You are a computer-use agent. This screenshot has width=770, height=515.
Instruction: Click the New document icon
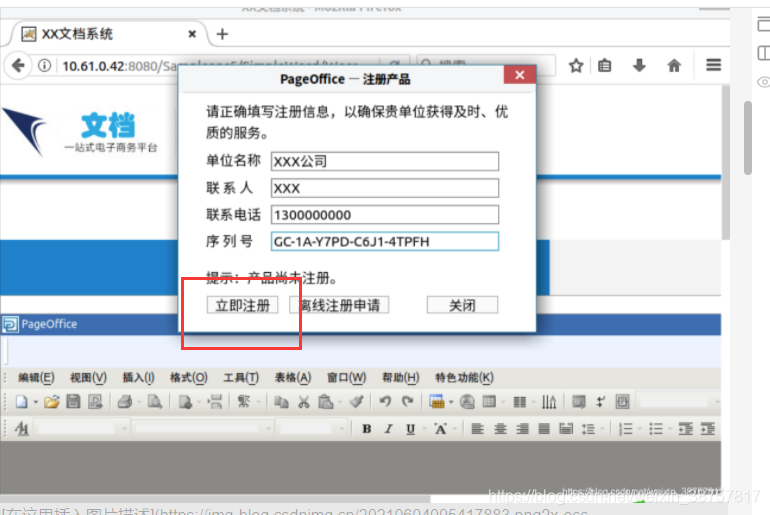point(21,402)
